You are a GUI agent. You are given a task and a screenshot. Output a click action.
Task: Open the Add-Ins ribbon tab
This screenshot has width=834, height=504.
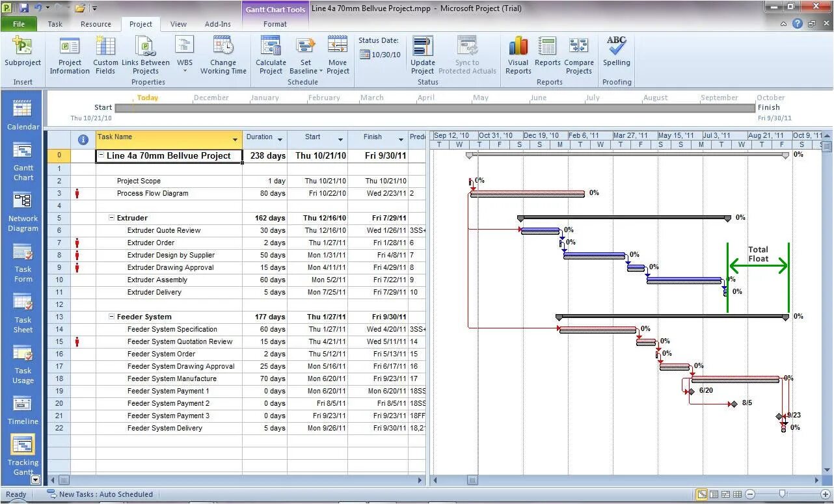click(217, 24)
